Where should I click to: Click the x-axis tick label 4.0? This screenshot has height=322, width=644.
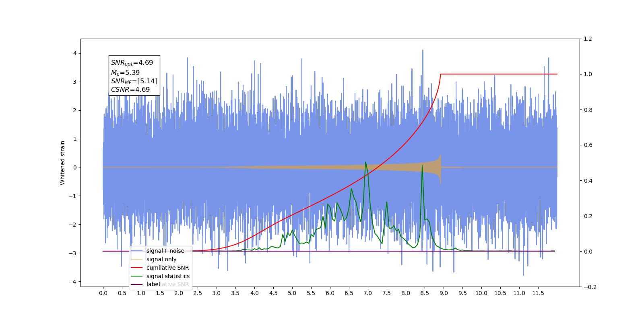[254, 293]
